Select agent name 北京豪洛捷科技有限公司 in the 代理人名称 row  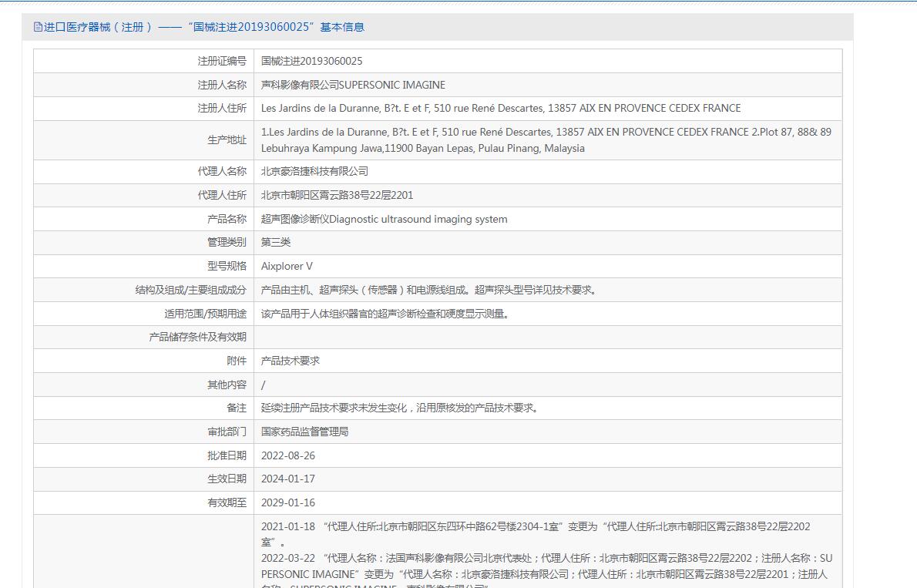314,171
